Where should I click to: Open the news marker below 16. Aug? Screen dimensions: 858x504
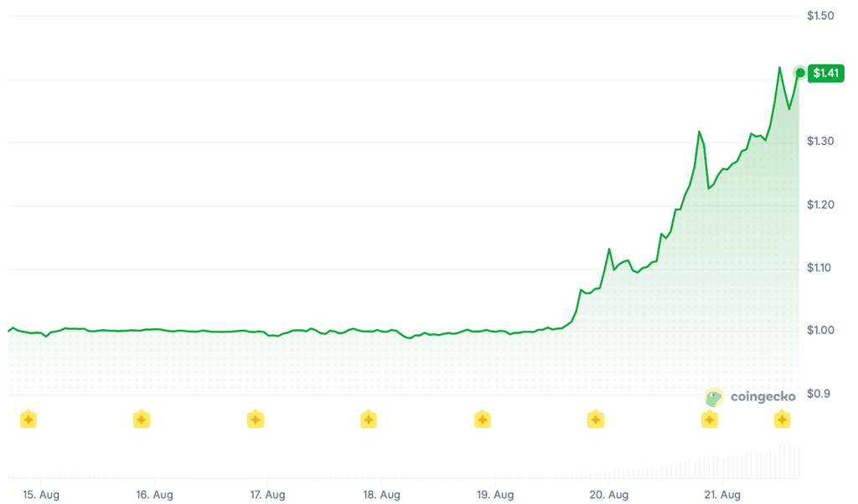(142, 419)
